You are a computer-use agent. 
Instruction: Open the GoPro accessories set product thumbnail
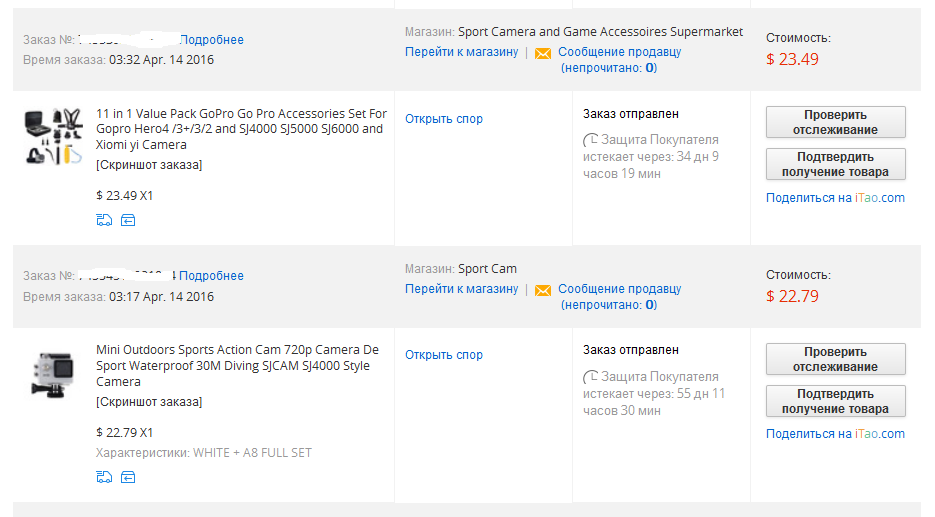pyautogui.click(x=53, y=137)
